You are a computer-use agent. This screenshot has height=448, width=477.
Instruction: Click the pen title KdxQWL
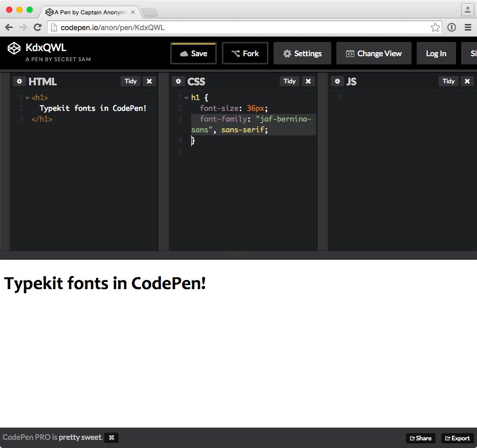[x=46, y=48]
